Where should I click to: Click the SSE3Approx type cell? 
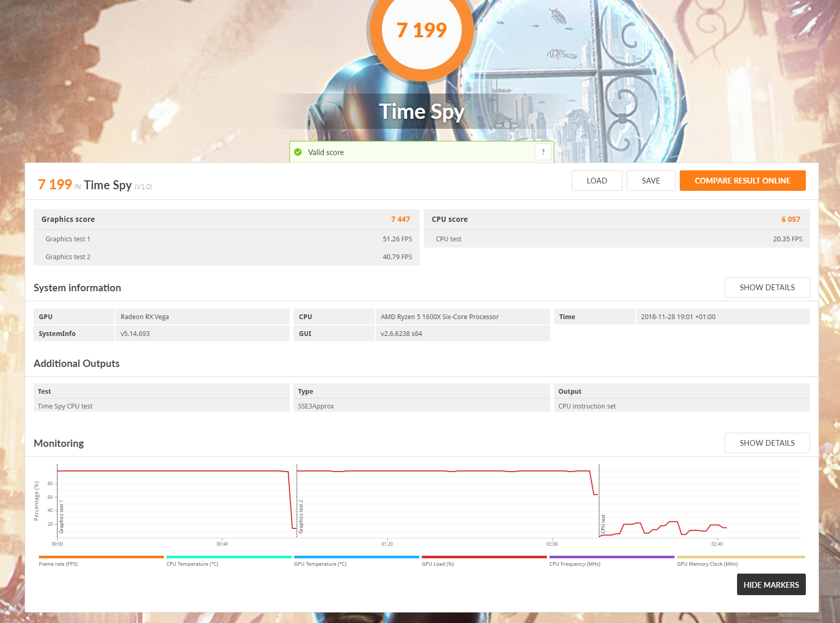click(x=421, y=406)
